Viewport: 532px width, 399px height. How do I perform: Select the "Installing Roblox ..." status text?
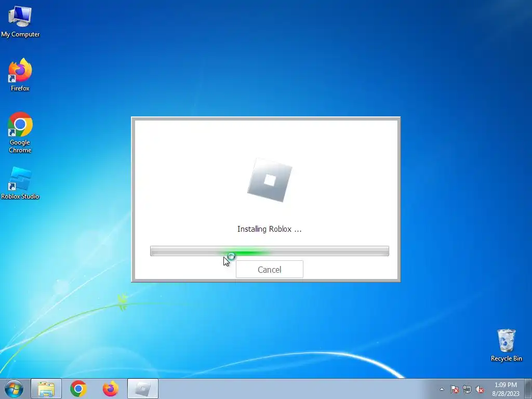coord(270,229)
